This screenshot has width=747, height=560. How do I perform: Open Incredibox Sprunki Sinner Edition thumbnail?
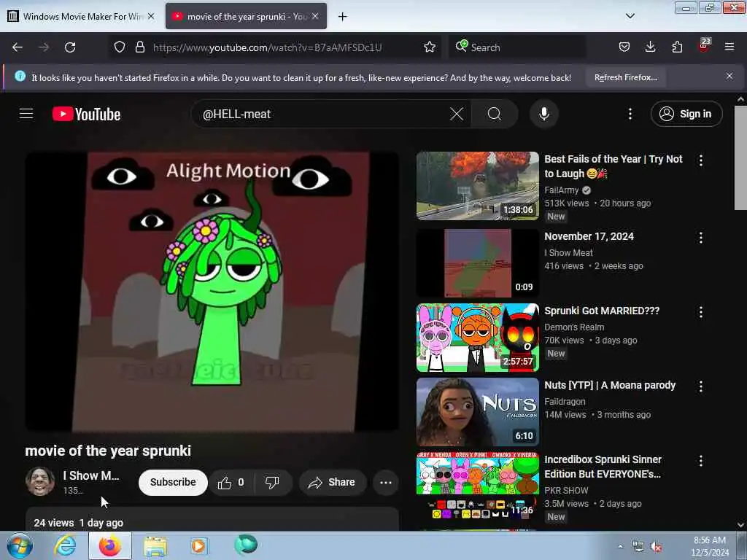point(478,486)
